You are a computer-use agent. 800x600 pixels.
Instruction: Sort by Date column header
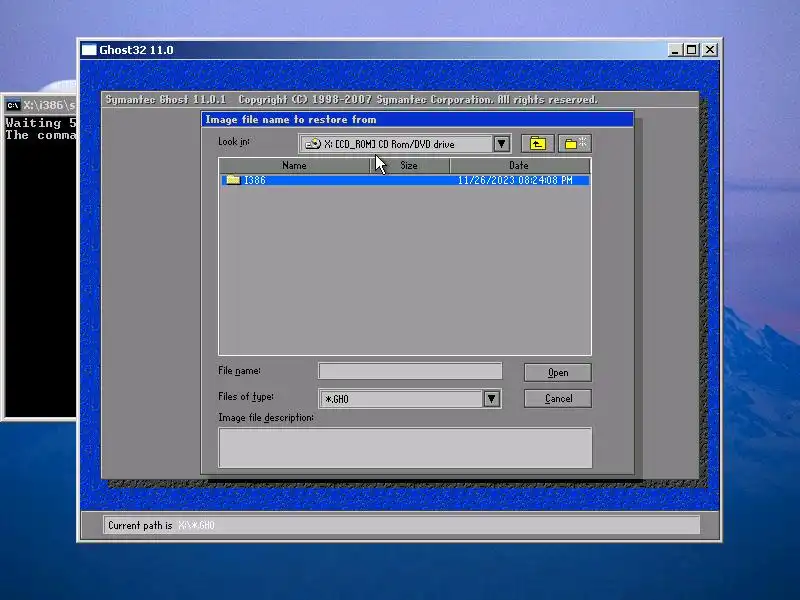tap(519, 165)
